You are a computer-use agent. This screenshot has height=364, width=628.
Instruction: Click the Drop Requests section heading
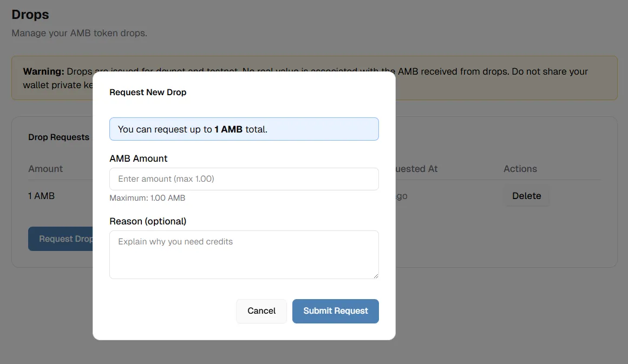point(58,137)
